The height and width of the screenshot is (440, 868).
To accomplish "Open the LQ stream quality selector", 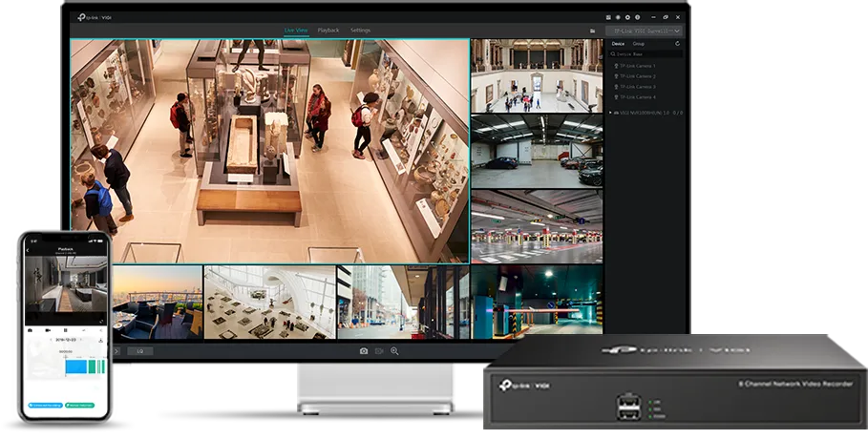I will 139,351.
